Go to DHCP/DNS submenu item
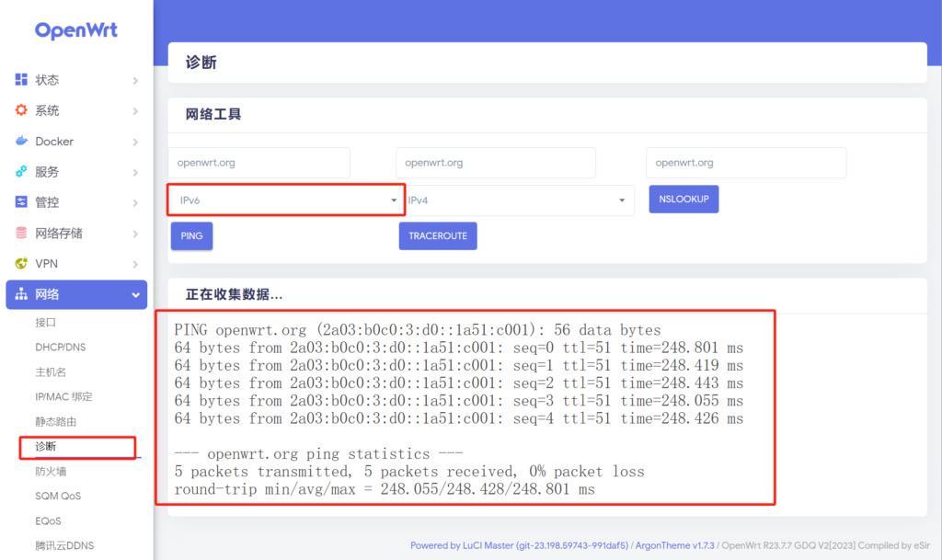Viewport: 942px width, 560px height. 60,347
